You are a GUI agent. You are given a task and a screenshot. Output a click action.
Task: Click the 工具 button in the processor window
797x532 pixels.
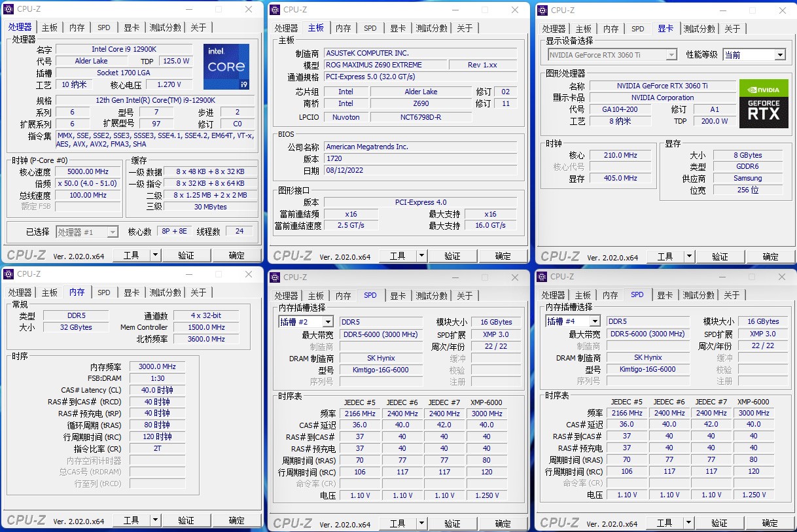pos(132,255)
